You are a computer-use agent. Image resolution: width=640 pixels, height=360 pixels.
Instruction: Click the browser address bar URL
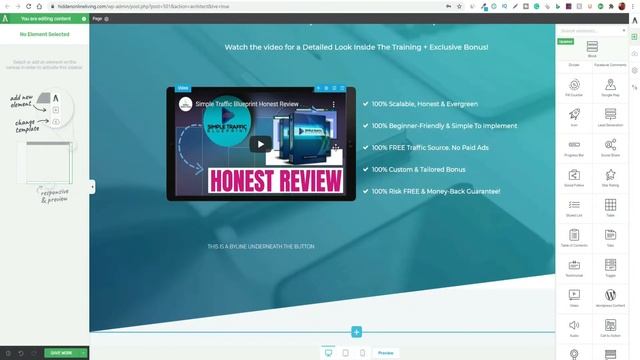tap(143, 7)
